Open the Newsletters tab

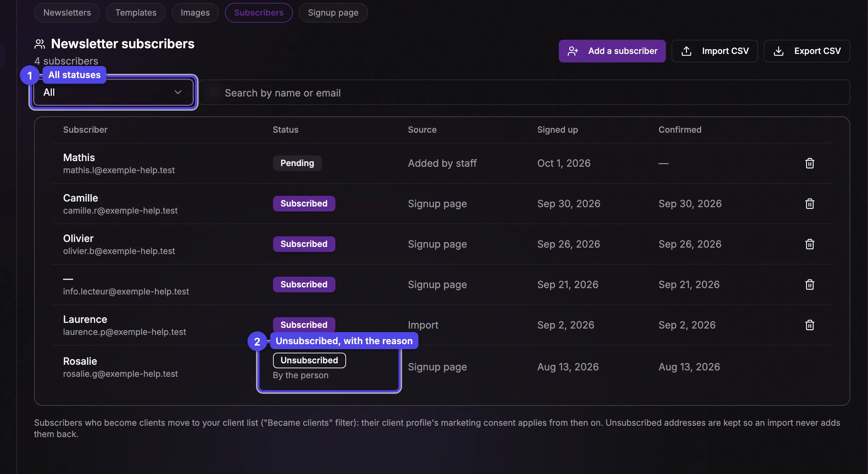tap(67, 13)
